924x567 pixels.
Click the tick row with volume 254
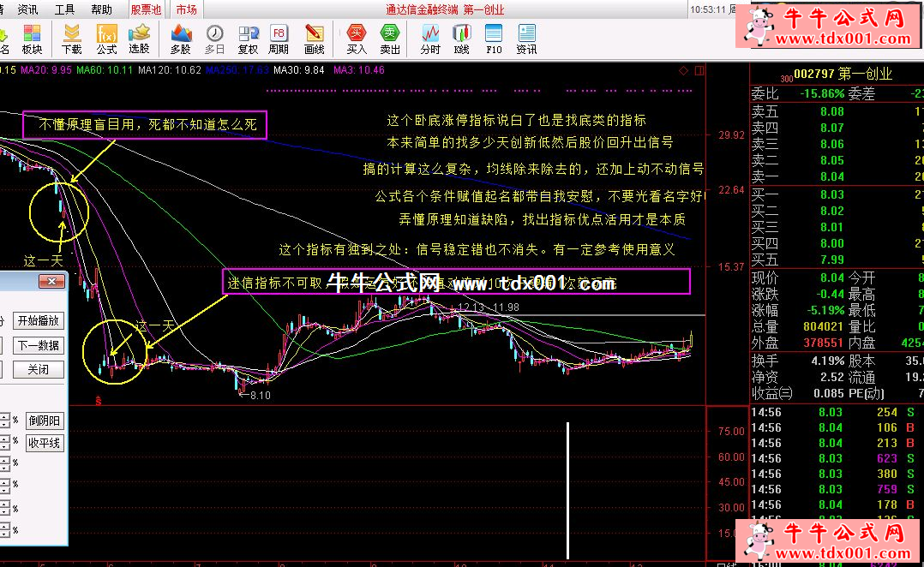tap(837, 412)
